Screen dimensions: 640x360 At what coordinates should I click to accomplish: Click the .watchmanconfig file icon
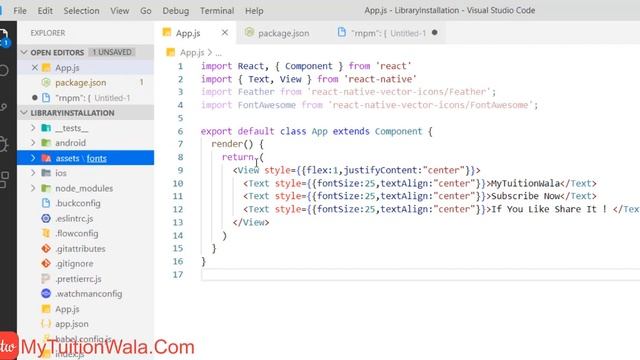(46, 293)
